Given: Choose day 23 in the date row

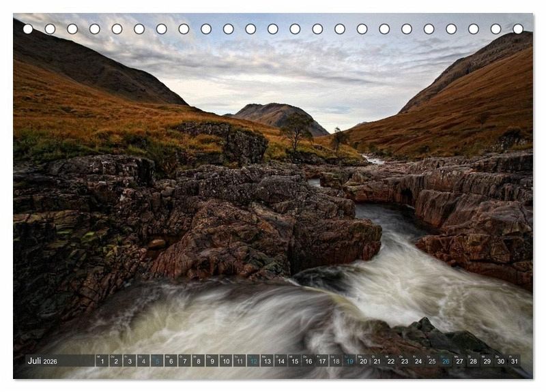Looking at the screenshot, I should point(405,361).
